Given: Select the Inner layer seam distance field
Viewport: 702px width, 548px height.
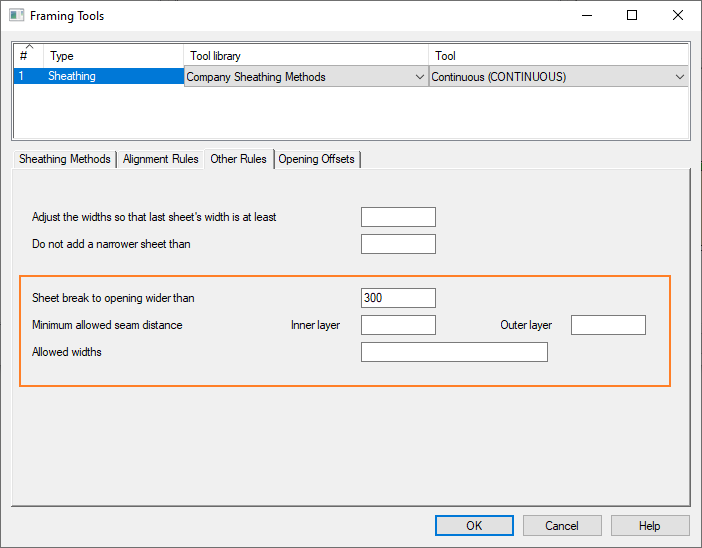Looking at the screenshot, I should click(x=398, y=325).
